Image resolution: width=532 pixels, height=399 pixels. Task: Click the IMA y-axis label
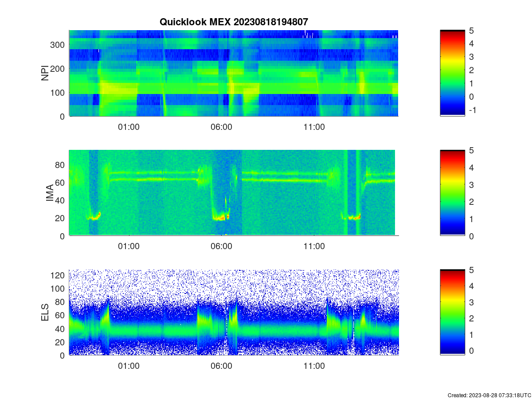click(x=50, y=193)
